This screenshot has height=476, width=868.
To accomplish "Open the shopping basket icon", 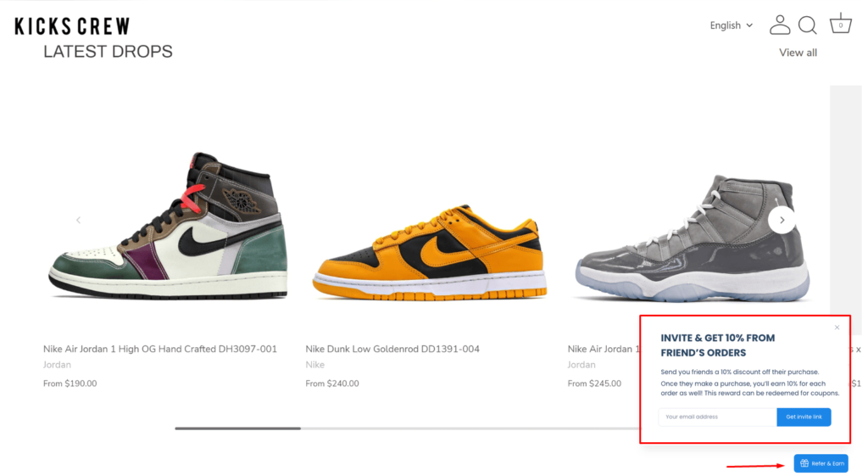I will click(x=840, y=24).
